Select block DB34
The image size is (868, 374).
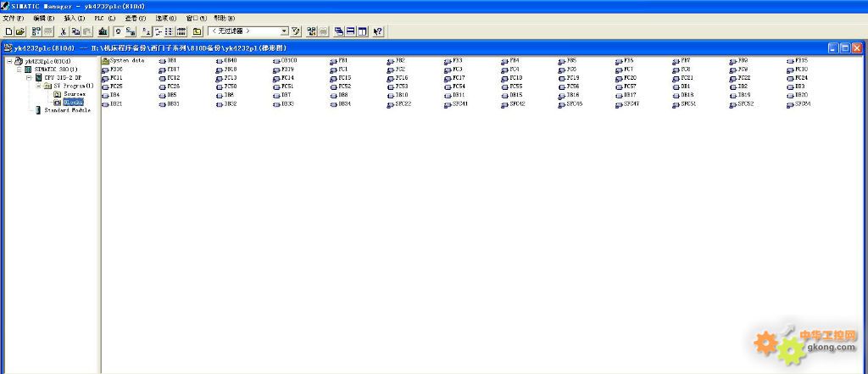tap(341, 104)
